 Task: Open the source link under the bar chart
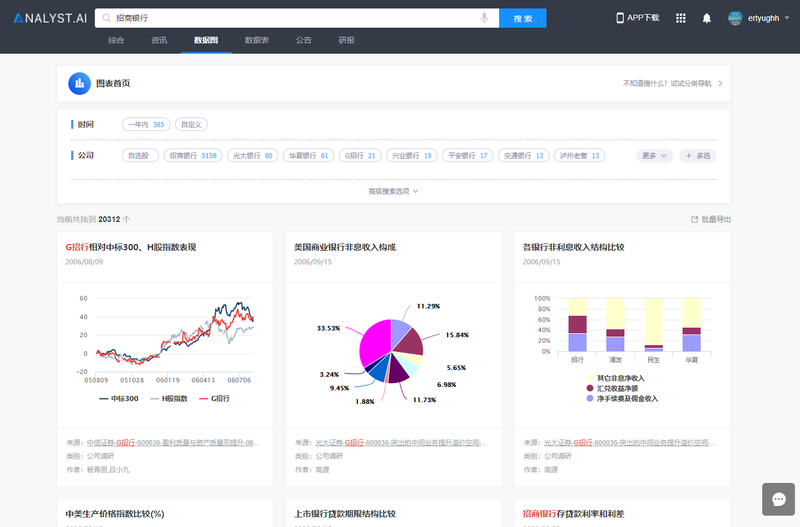pos(630,443)
